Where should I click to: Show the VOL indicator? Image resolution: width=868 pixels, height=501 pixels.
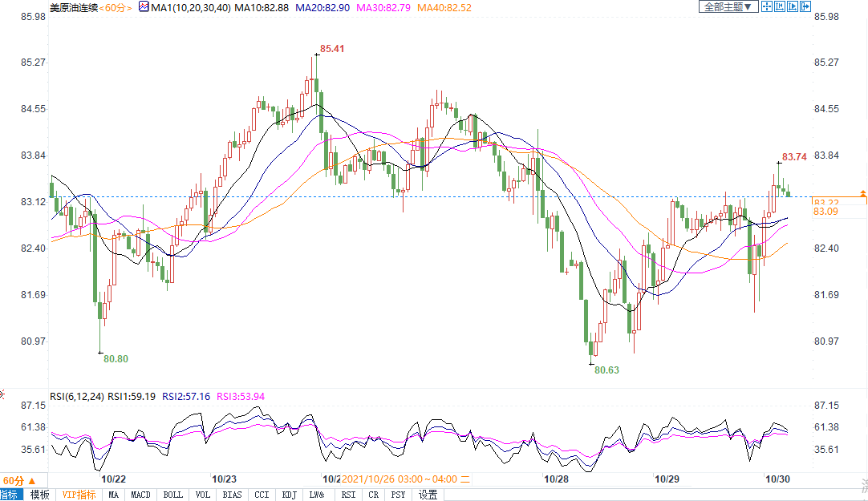pyautogui.click(x=203, y=495)
